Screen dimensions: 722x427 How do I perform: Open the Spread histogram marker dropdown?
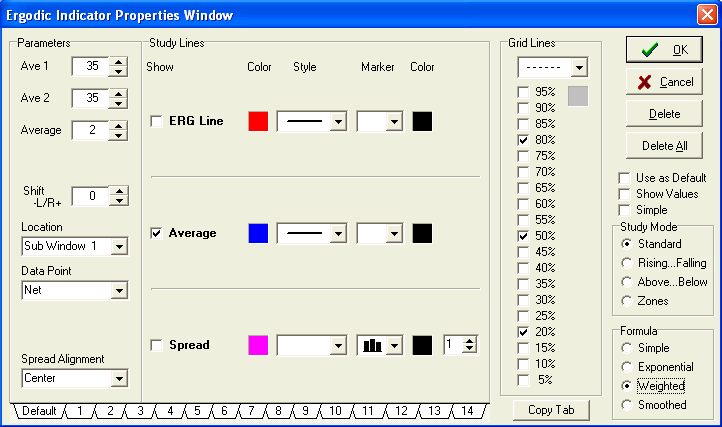pyautogui.click(x=393, y=345)
